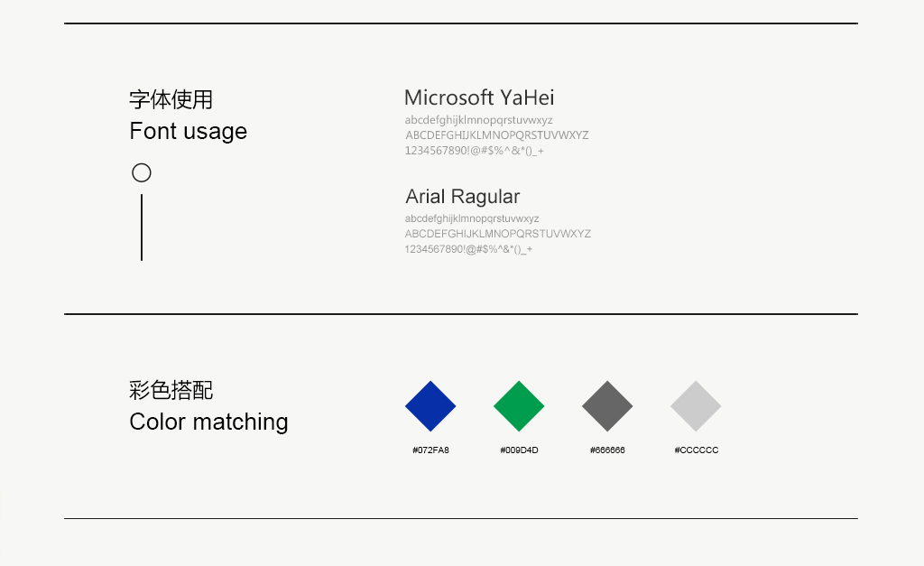
Task: Click Arial uppercase alphabet sample line
Action: 497,234
